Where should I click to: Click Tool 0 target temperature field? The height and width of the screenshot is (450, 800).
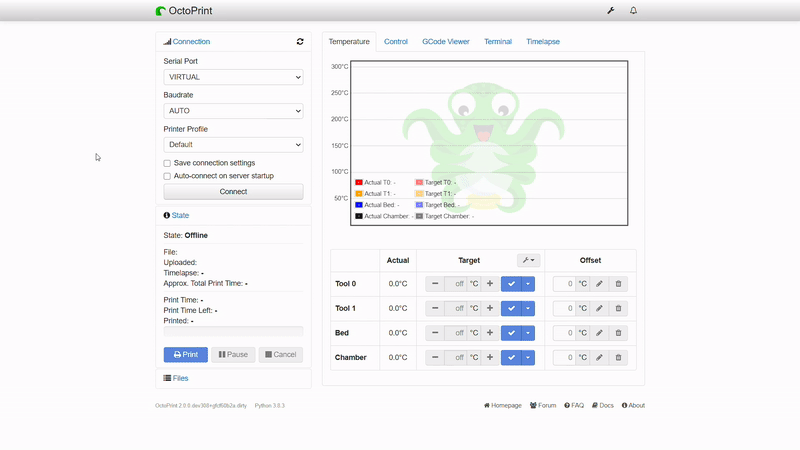[456, 284]
